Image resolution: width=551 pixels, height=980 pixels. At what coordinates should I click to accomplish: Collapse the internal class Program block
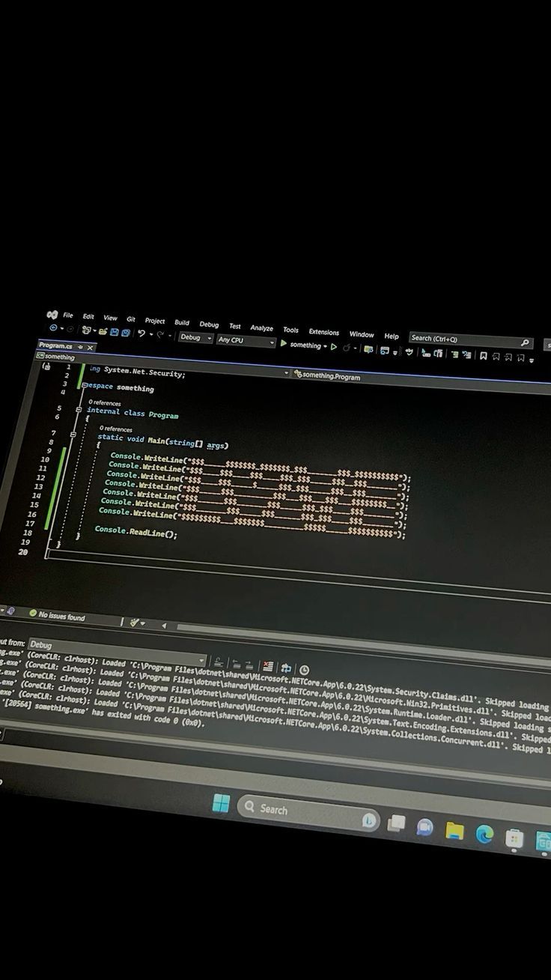point(79,410)
